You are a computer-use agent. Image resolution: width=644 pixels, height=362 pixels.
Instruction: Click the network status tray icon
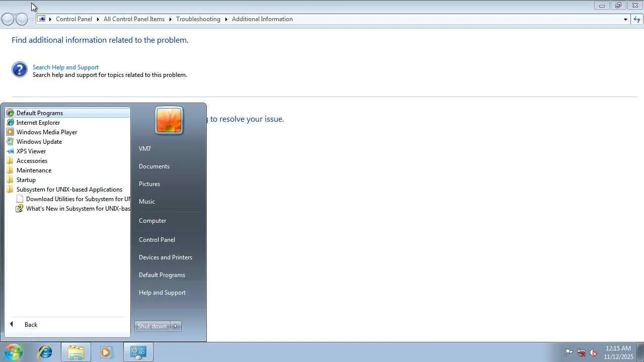(x=581, y=352)
